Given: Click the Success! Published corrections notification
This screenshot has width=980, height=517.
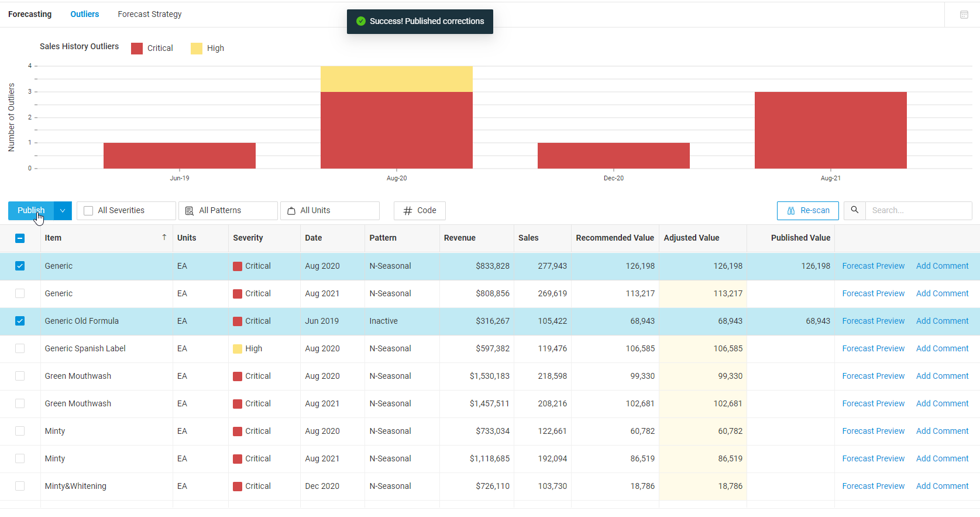Looking at the screenshot, I should point(420,22).
